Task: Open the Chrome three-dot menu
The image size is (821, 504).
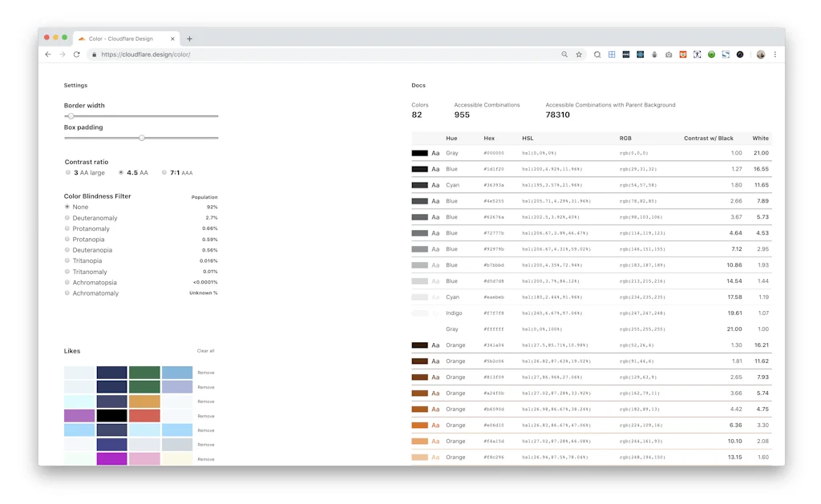Action: [774, 54]
